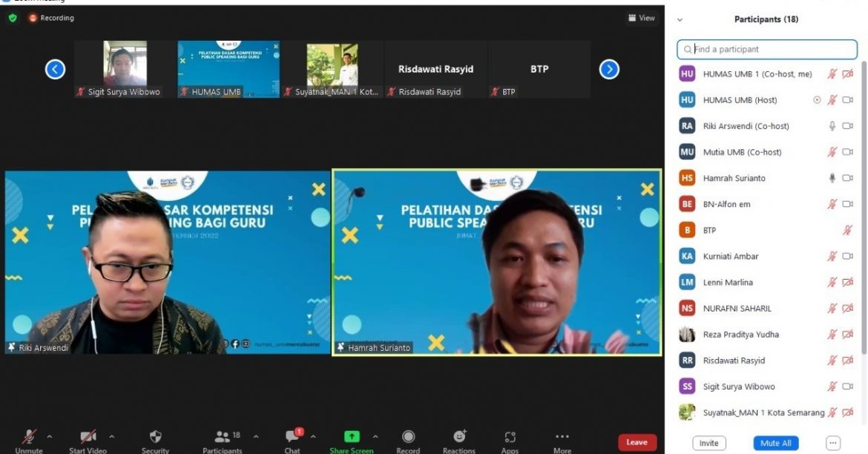Click the Leave button
This screenshot has width=868, height=454.
pyautogui.click(x=637, y=441)
